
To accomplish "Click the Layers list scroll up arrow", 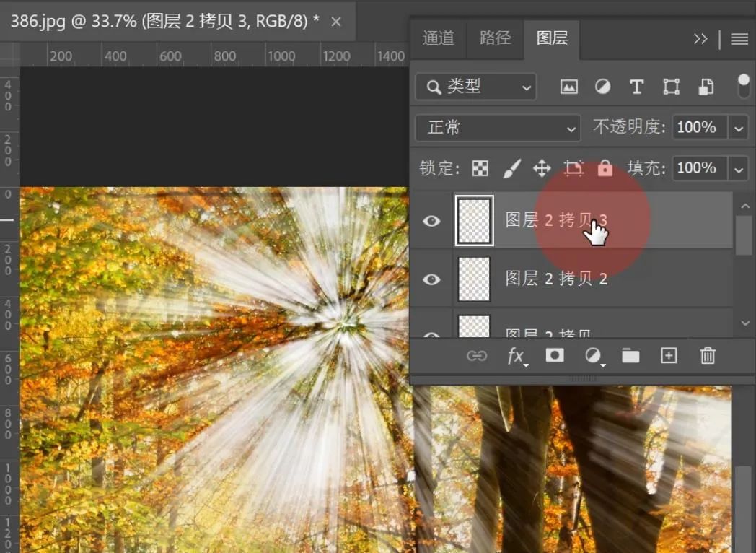I will click(x=745, y=206).
